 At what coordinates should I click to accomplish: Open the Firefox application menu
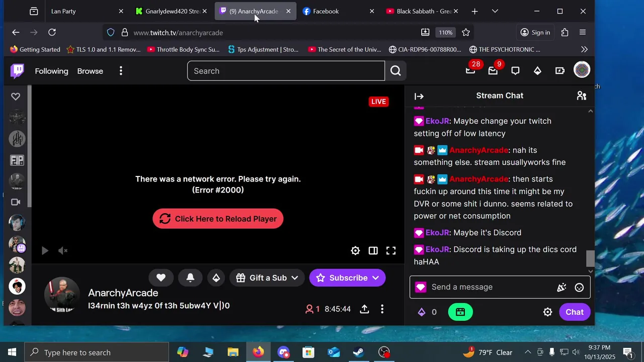click(583, 32)
